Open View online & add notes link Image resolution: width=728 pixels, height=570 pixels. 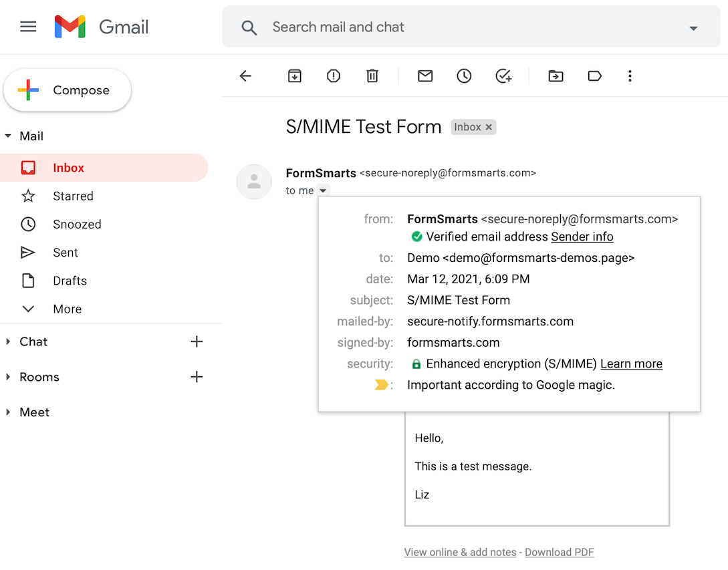460,552
